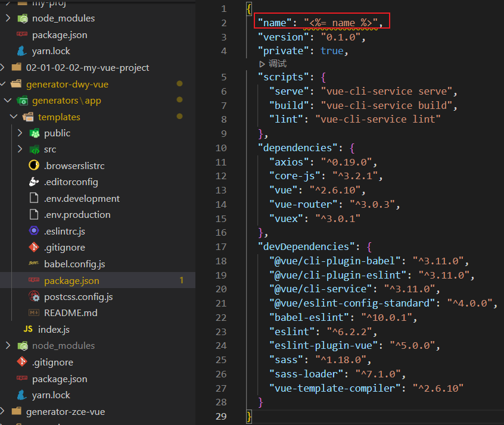The height and width of the screenshot is (425, 504).
Task: Expand the src folder chevron
Action: [20, 149]
